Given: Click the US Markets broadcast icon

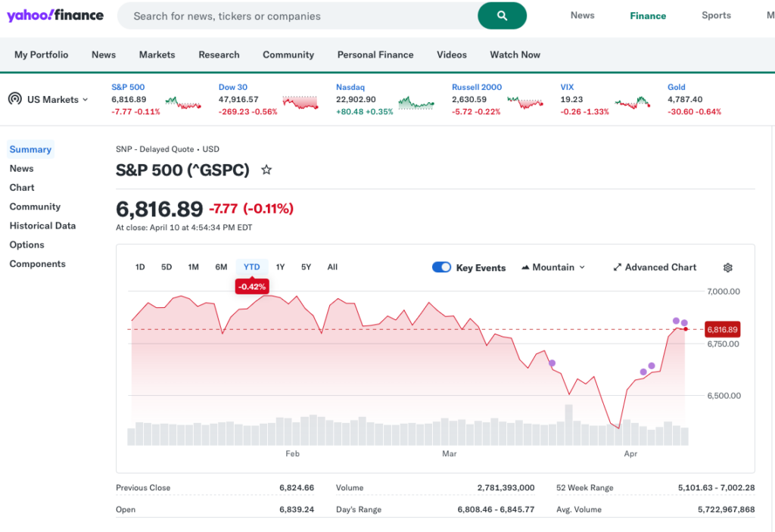Looking at the screenshot, I should point(14,99).
